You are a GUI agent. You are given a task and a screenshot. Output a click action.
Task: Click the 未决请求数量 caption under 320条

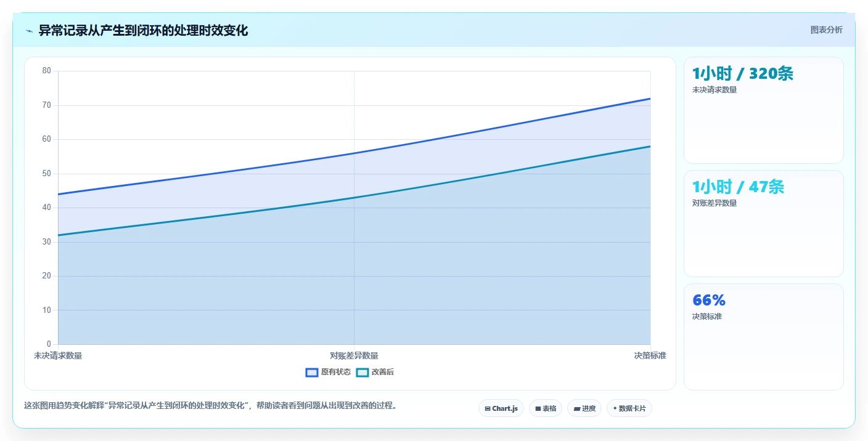[714, 90]
